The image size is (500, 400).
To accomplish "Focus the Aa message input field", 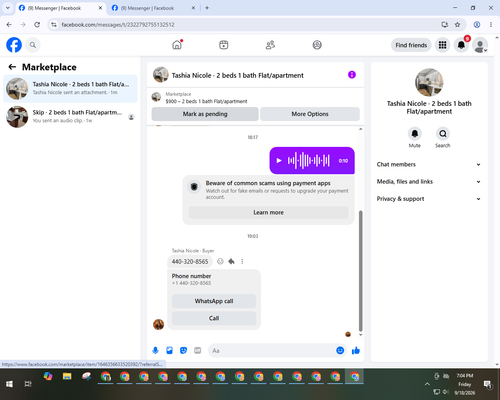I will (x=272, y=351).
